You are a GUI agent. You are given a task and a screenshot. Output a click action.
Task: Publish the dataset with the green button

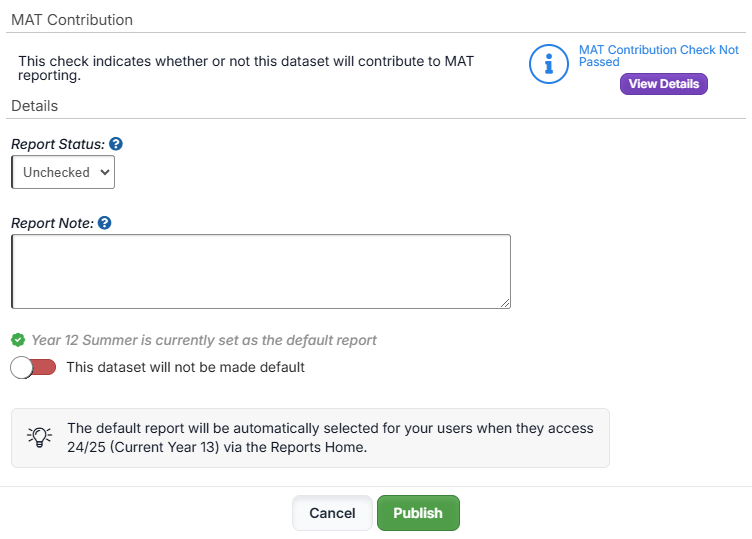click(x=417, y=513)
